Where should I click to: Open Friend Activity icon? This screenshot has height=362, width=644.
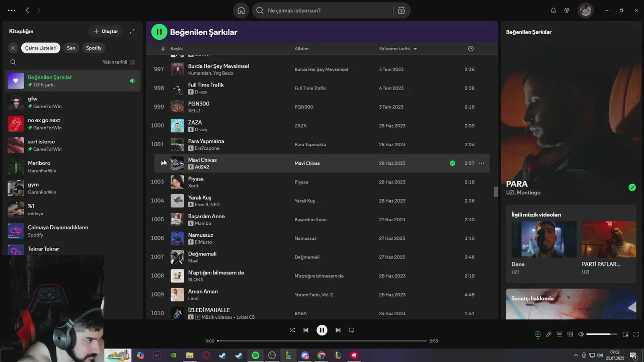(567, 10)
